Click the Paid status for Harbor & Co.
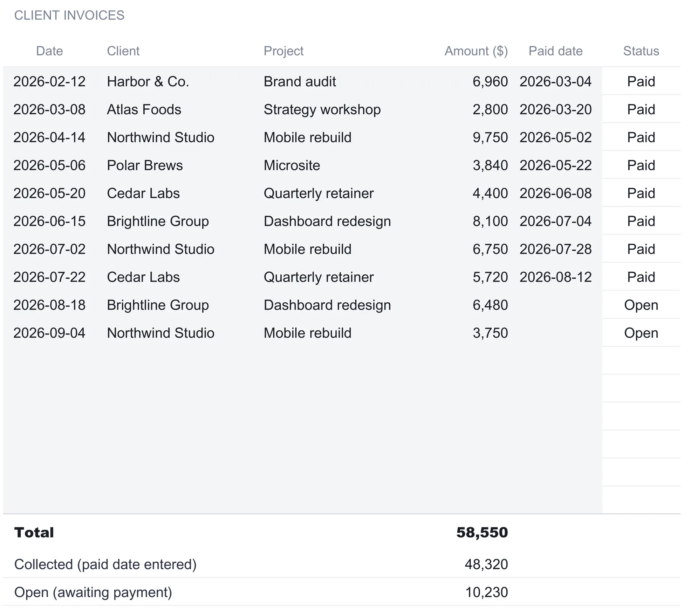This screenshot has height=616, width=691. click(x=641, y=81)
